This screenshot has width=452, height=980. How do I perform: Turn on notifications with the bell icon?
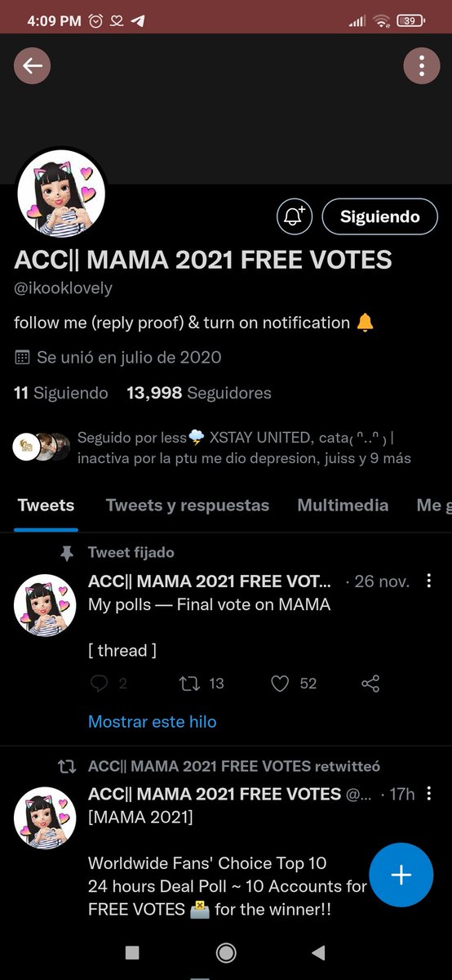click(295, 216)
